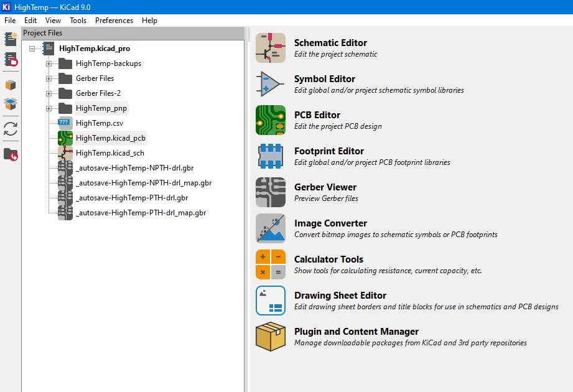Viewport: 573px width, 392px height.
Task: Refresh the project tree with arrows icon
Action: click(x=11, y=129)
